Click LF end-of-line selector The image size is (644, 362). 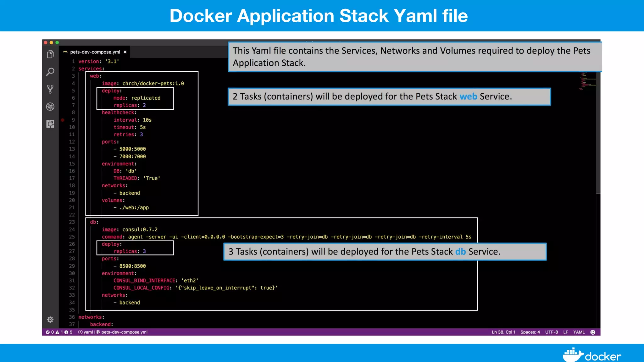pos(565,332)
